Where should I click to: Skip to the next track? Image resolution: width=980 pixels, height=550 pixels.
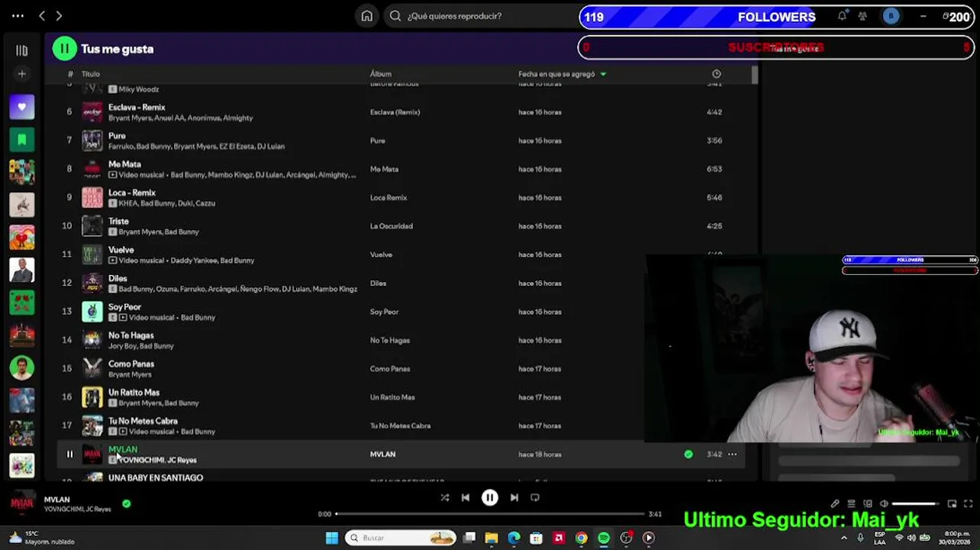514,497
